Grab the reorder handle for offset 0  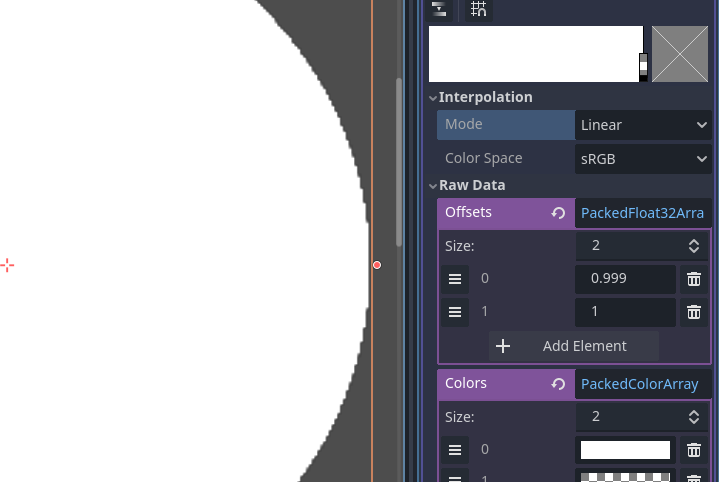tap(455, 279)
